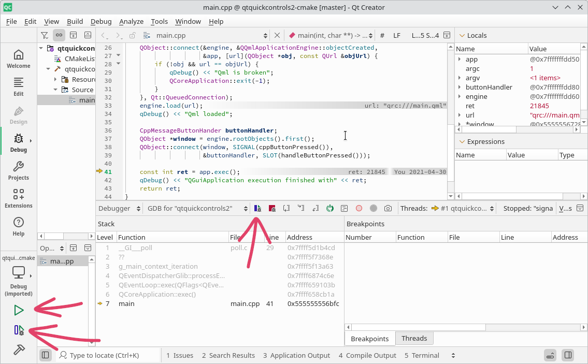Viewport: 588px width, 364px height.
Task: Click Step Over in debugger toolbar
Action: pos(286,208)
